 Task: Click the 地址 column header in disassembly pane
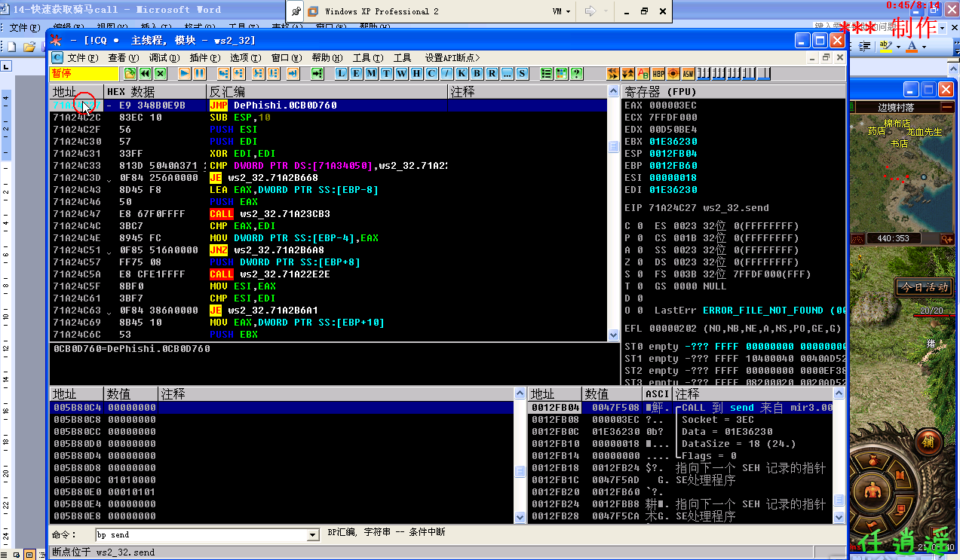coord(77,92)
